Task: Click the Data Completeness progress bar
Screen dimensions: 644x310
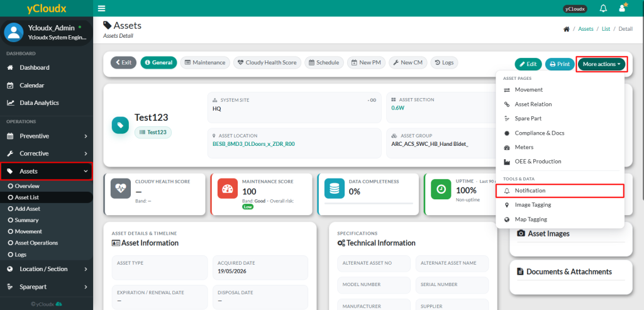Action: tap(369, 203)
